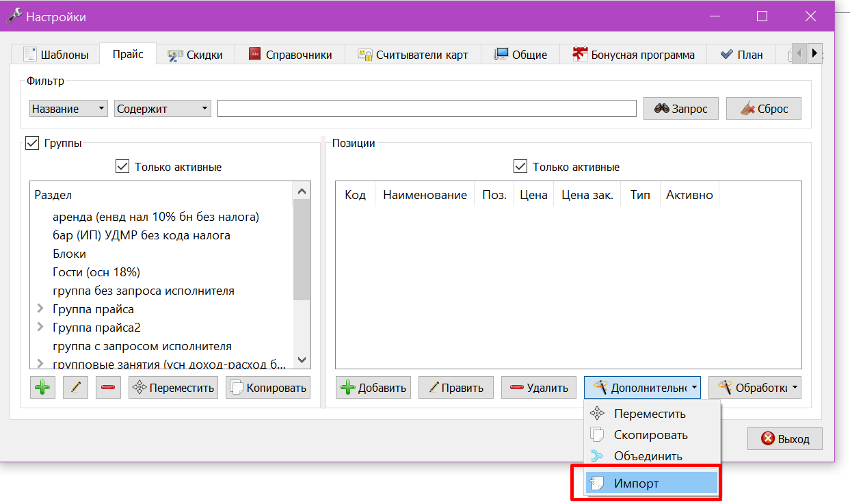850x504 pixels.
Task: Uncheck Только активные above positions table
Action: click(x=520, y=166)
